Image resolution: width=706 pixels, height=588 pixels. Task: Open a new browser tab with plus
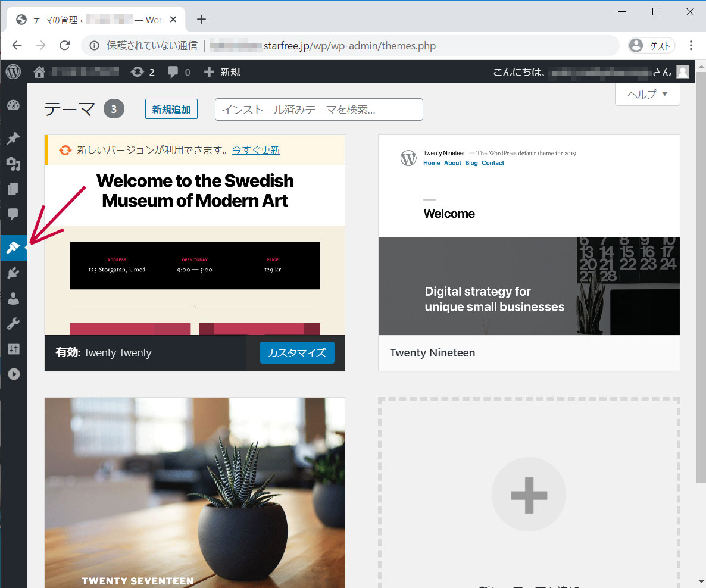click(x=201, y=20)
